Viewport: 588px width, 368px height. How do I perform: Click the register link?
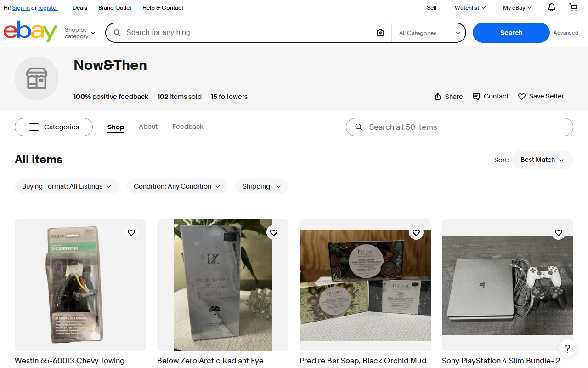click(x=48, y=8)
